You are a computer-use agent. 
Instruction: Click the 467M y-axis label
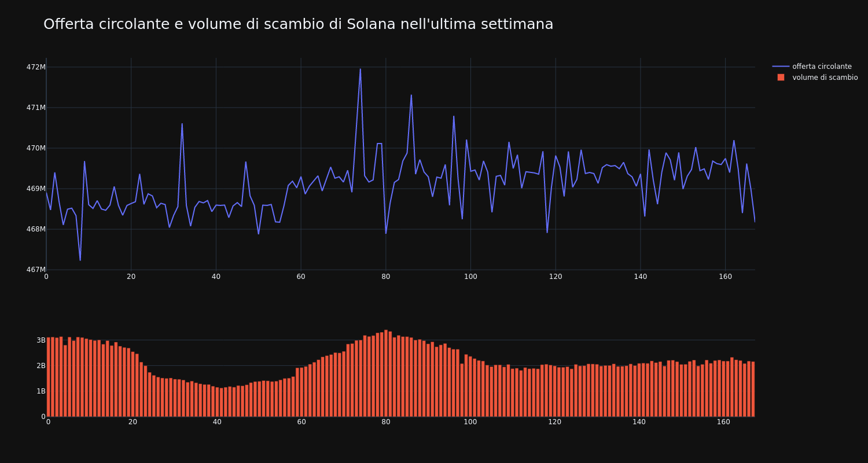(x=36, y=270)
